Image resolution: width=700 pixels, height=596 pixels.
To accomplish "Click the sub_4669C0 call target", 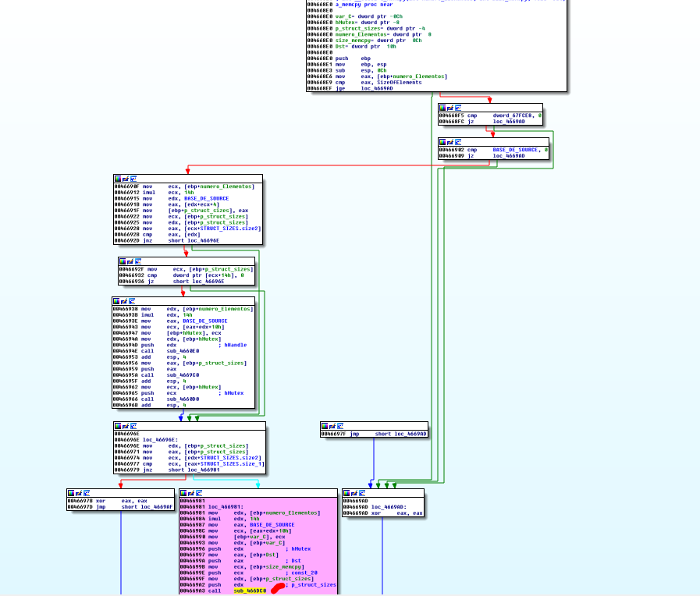I will [183, 375].
